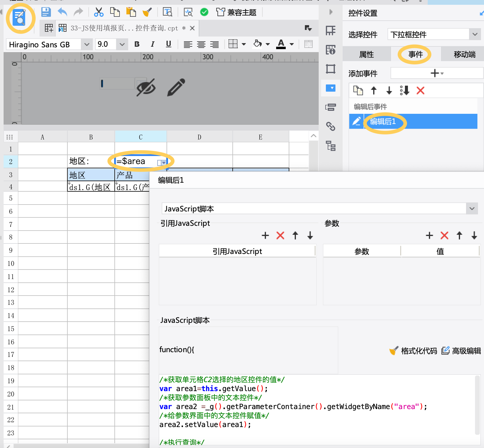Click the text widget in parameter pane
The image size is (484, 448).
pyautogui.click(x=117, y=83)
